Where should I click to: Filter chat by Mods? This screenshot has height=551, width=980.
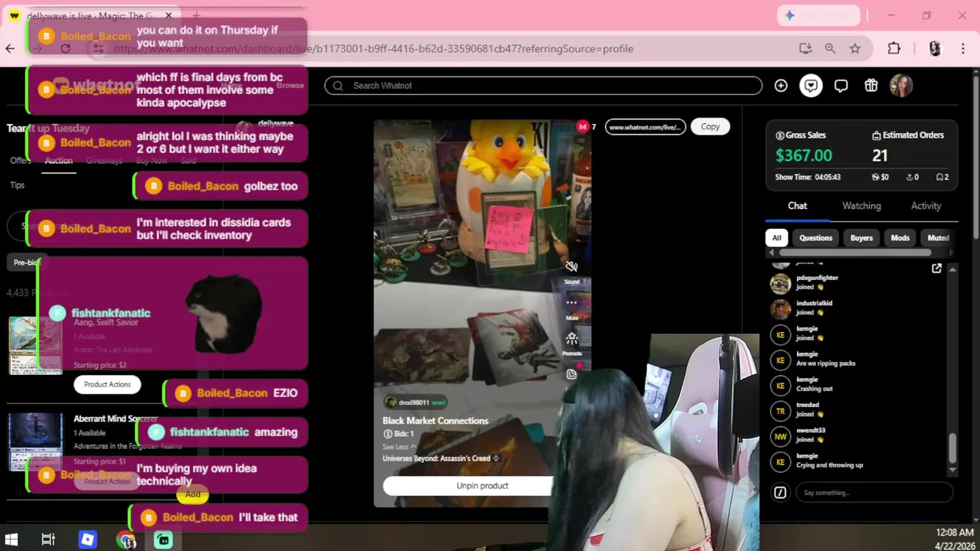[x=900, y=238]
